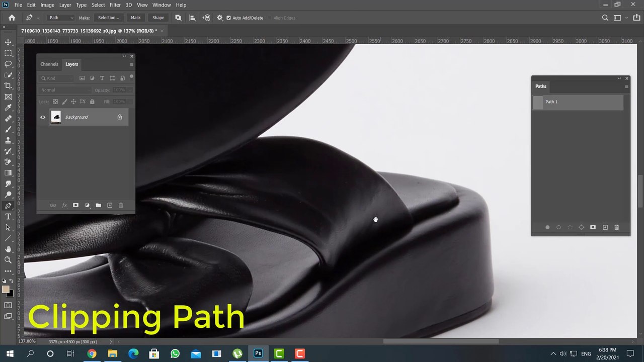Select the Dodge tool
644x362 pixels.
pyautogui.click(x=8, y=195)
